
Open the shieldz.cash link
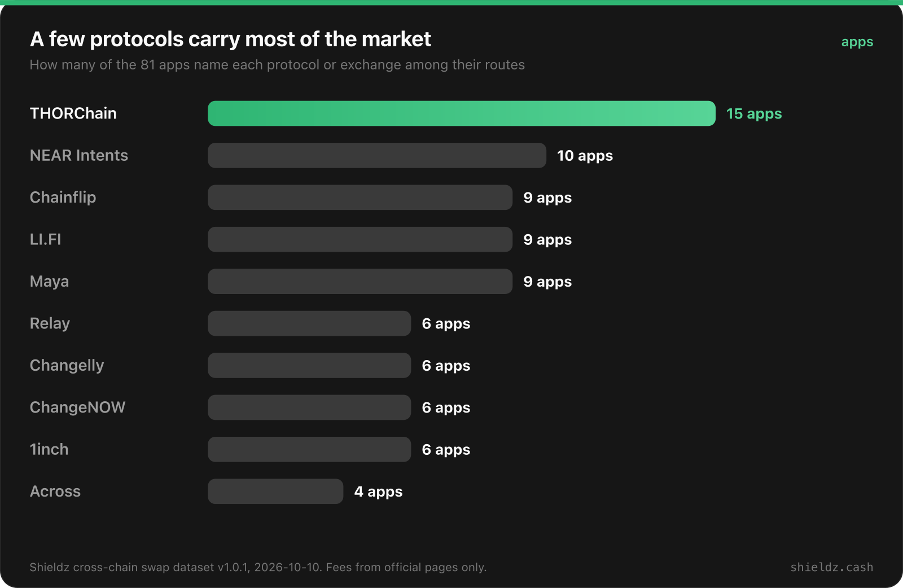(831, 567)
